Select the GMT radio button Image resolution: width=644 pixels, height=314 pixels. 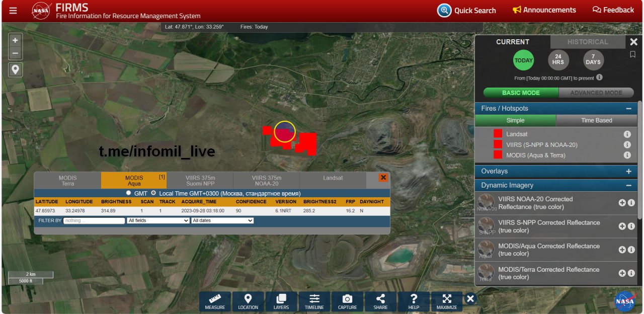coord(129,193)
